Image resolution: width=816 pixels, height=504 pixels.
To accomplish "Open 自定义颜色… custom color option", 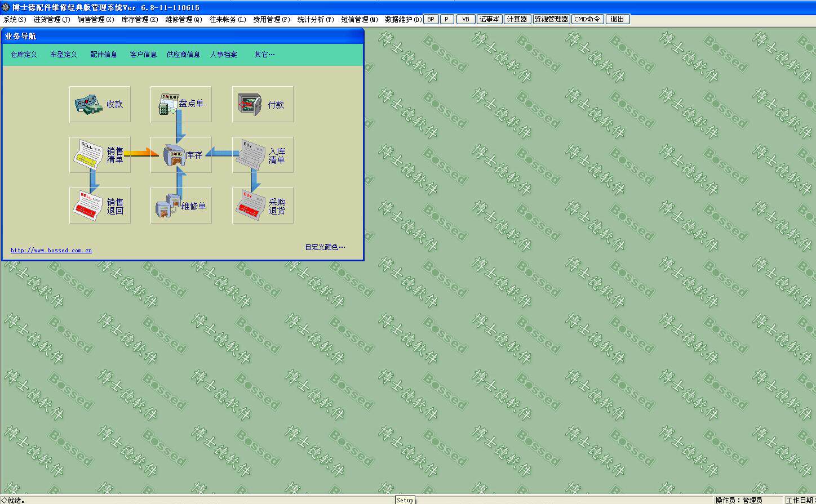I will pyautogui.click(x=325, y=247).
